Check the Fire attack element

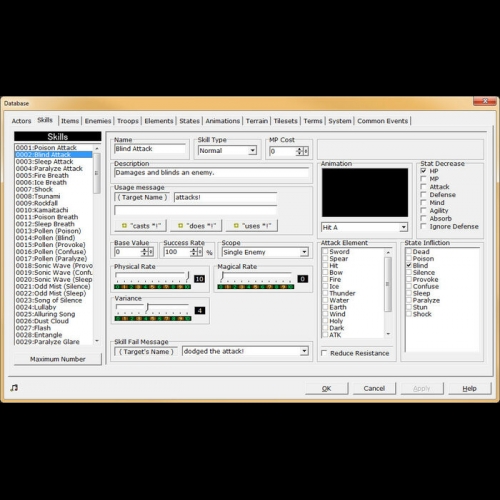325,279
